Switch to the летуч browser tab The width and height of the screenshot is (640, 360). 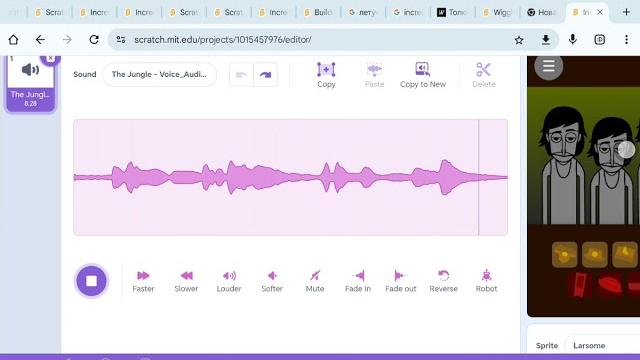click(x=362, y=12)
